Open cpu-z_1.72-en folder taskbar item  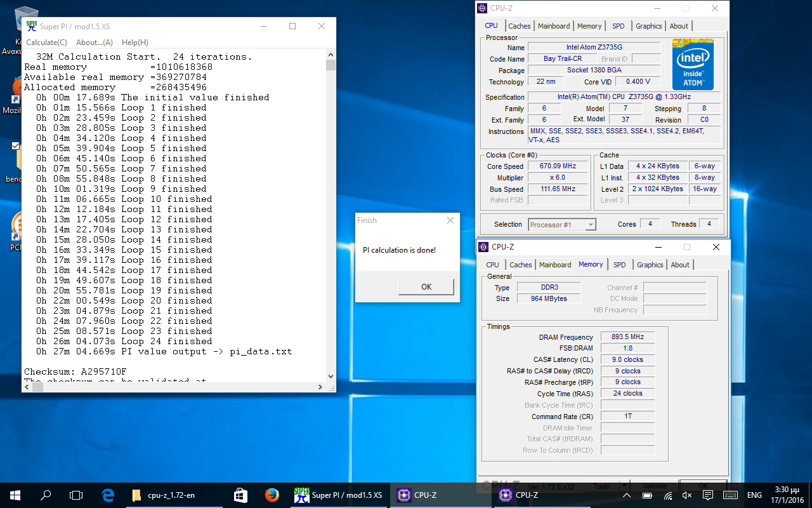click(x=174, y=495)
